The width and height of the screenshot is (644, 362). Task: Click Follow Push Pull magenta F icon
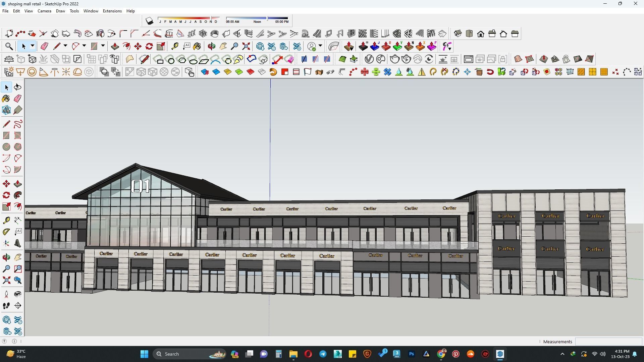pyautogui.click(x=432, y=46)
